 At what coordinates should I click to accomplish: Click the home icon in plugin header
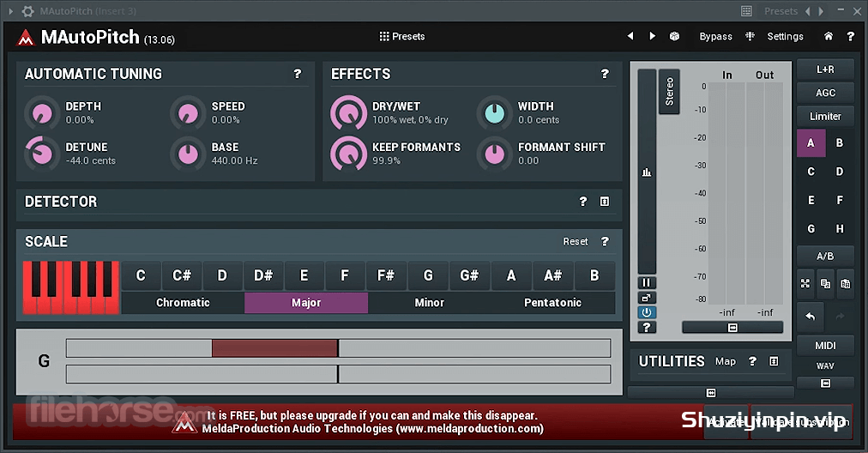click(829, 36)
